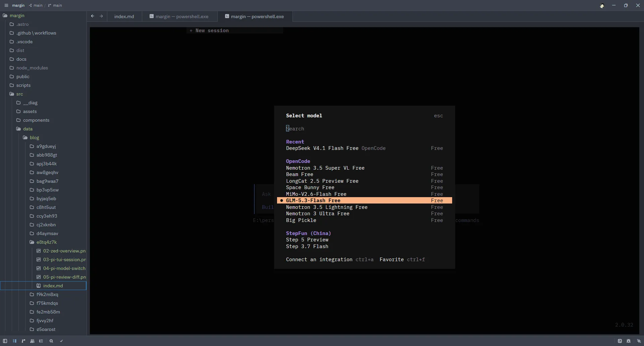Pick DeepSeek V4.1 Flash Free from Recent
The height and width of the screenshot is (346, 644).
pos(364,148)
